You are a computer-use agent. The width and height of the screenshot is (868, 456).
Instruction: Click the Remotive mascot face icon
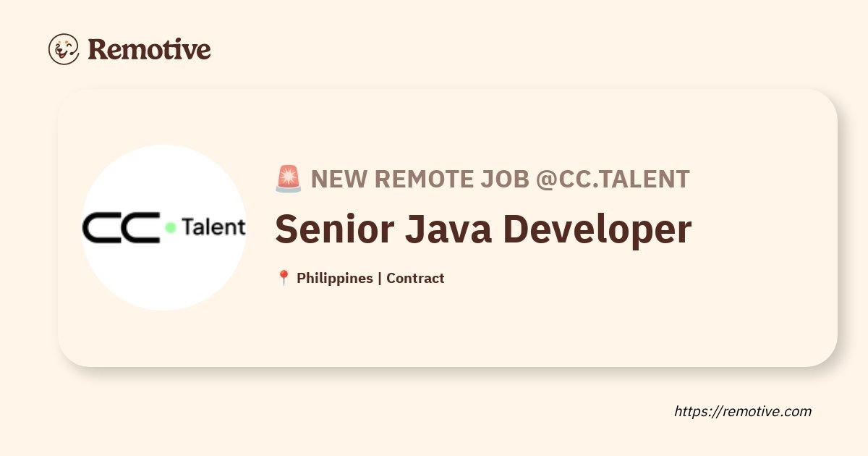coord(64,49)
